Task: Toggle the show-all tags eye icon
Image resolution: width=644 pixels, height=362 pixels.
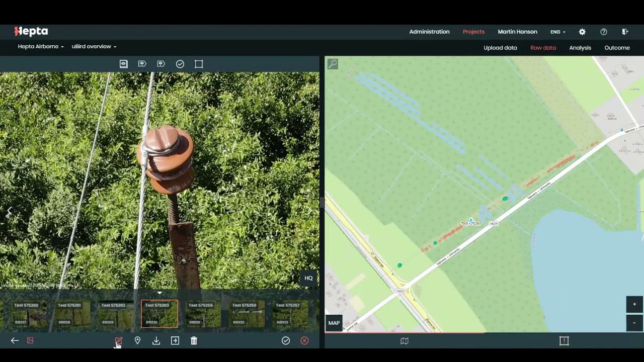Action: tap(142, 64)
